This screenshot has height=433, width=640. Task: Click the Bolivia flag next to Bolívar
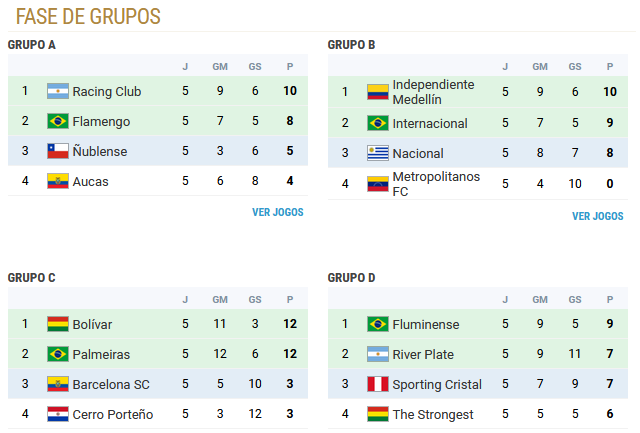(x=58, y=324)
